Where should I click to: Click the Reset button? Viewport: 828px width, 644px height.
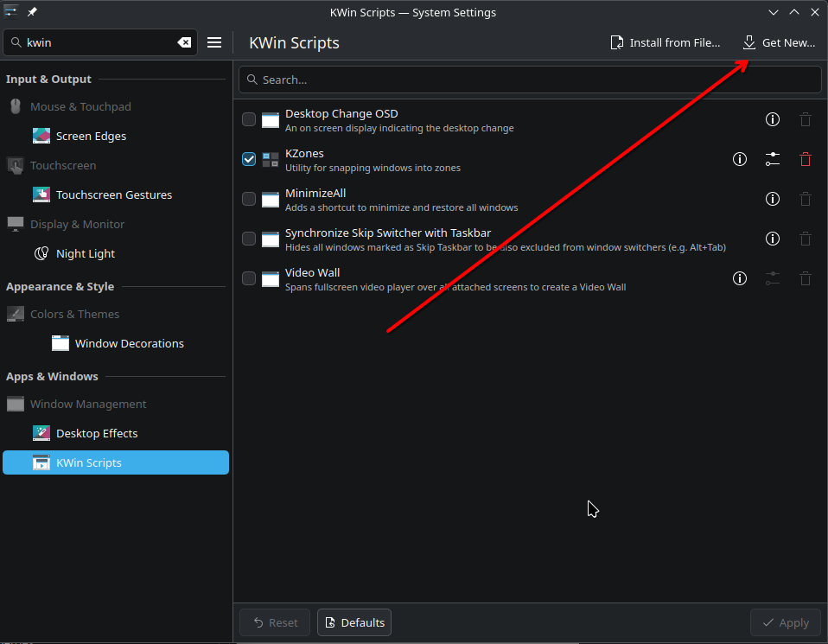[x=275, y=622]
